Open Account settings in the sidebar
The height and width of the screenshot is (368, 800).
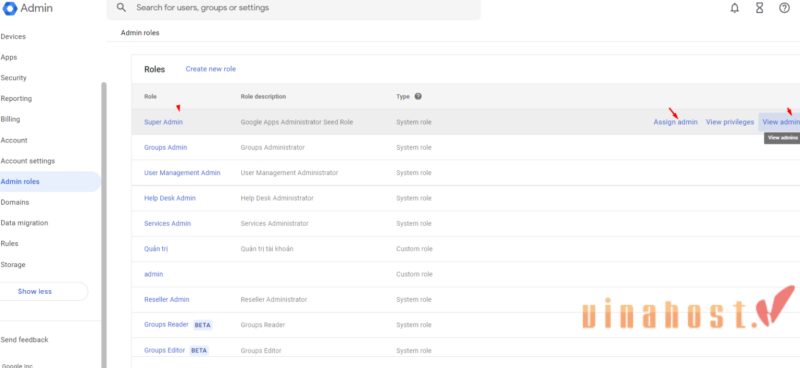[x=28, y=161]
